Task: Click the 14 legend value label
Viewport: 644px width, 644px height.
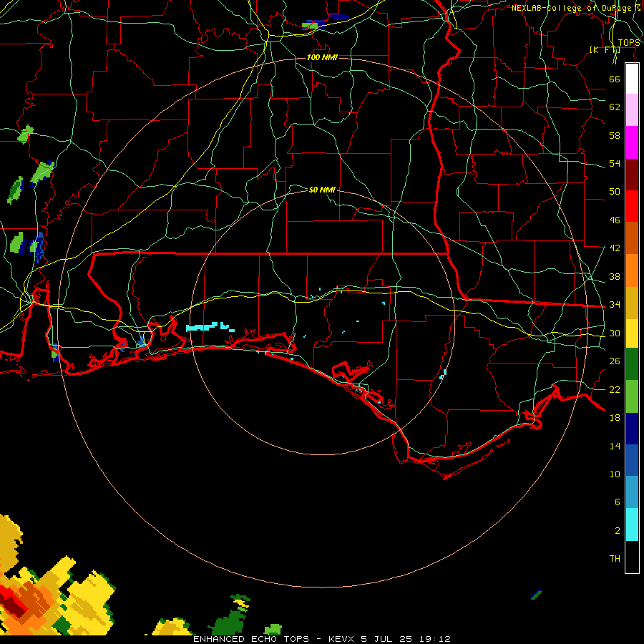Action: 615,447
